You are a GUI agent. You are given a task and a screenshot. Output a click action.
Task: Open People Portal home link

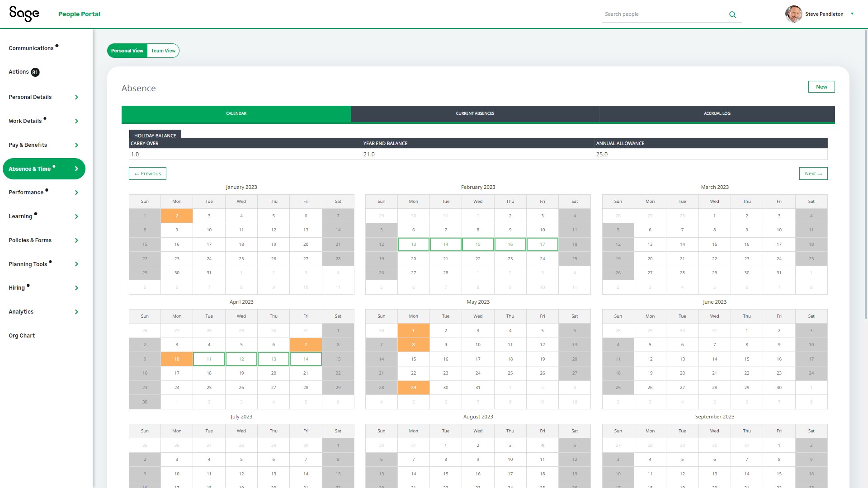click(x=79, y=14)
